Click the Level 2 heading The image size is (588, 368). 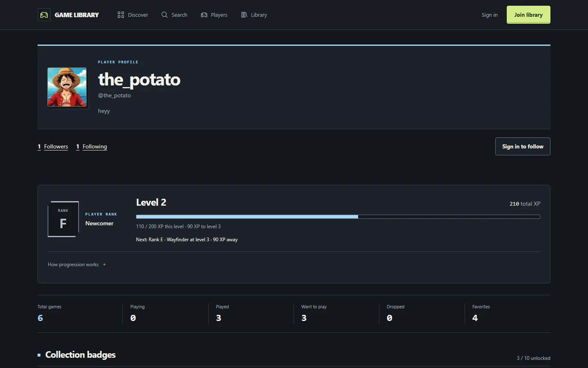[151, 202]
